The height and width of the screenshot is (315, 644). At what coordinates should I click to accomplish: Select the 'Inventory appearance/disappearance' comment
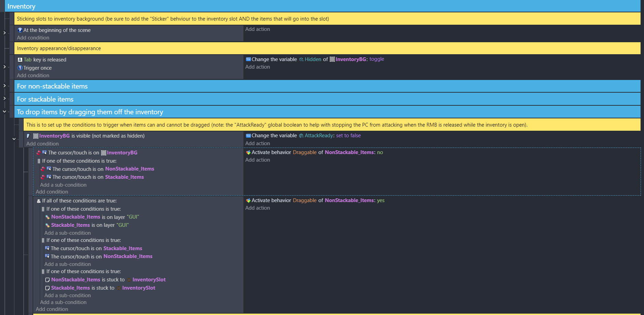[327, 48]
